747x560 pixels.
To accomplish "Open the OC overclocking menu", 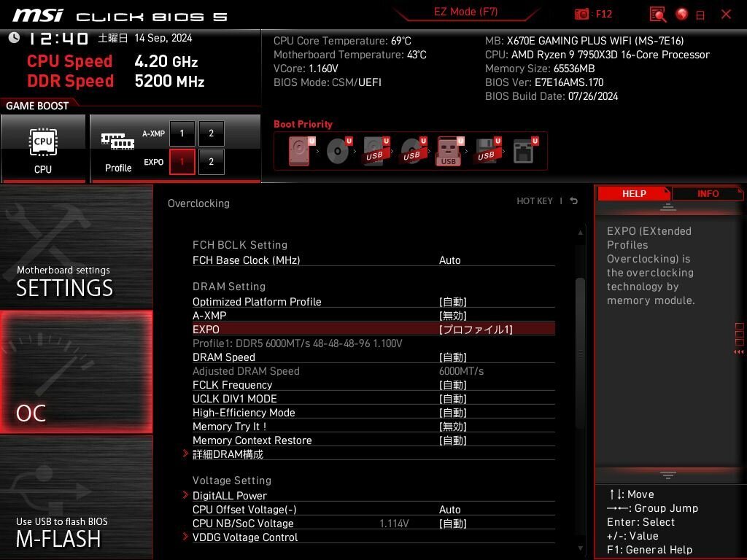I will coord(76,372).
